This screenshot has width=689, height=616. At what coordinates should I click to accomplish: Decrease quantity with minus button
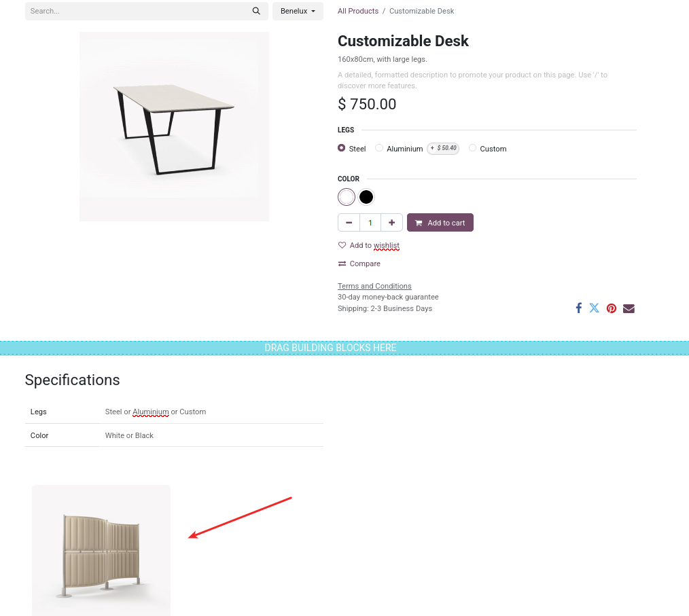(349, 223)
